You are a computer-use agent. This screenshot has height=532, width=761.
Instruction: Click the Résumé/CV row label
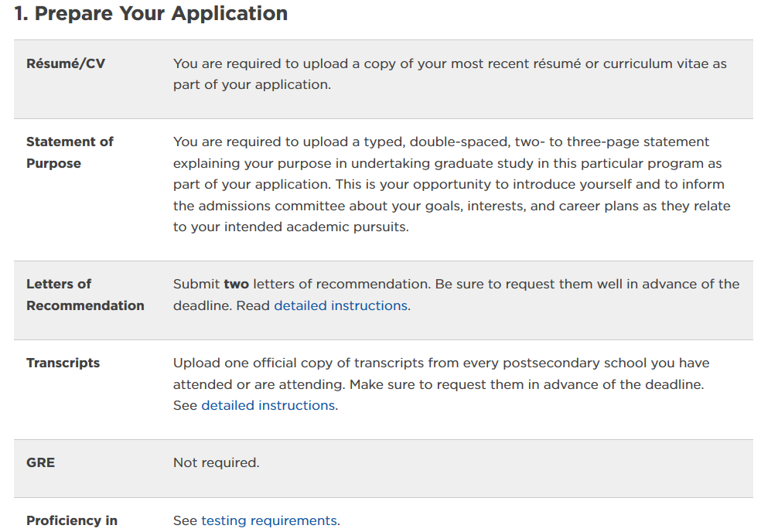pyautogui.click(x=66, y=63)
